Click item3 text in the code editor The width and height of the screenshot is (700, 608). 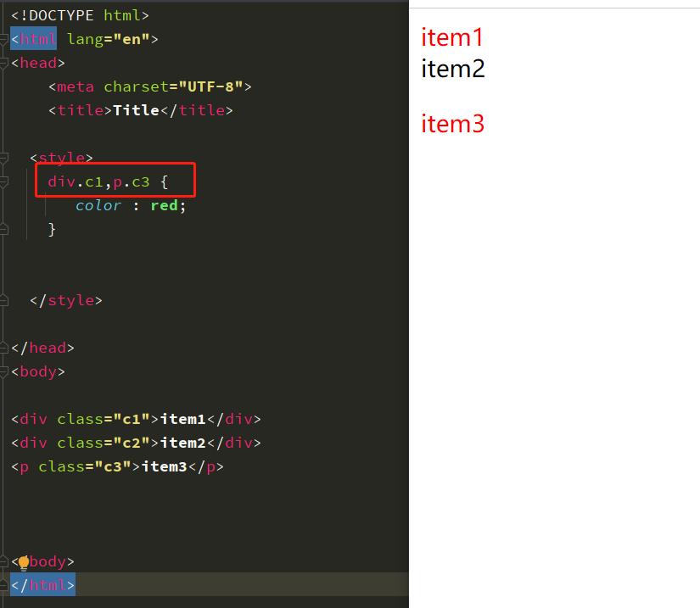(164, 466)
